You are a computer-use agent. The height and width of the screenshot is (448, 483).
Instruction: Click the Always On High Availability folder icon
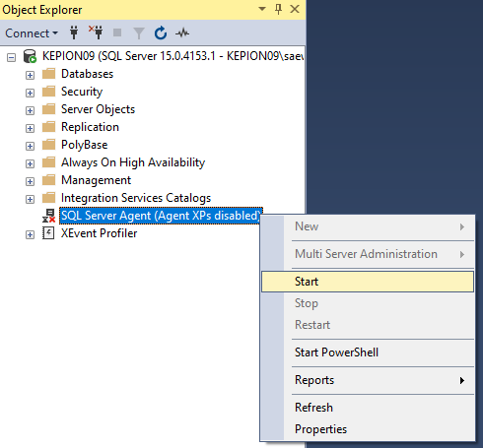[49, 162]
